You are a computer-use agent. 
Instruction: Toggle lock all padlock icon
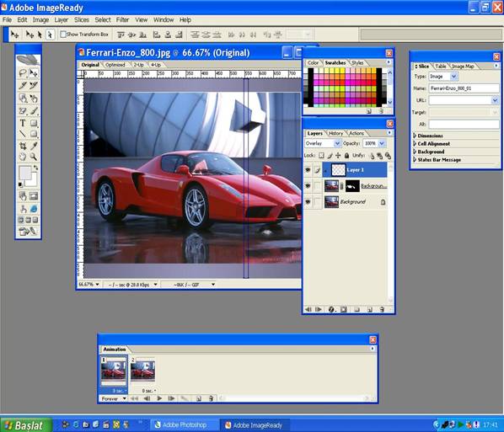[346, 156]
